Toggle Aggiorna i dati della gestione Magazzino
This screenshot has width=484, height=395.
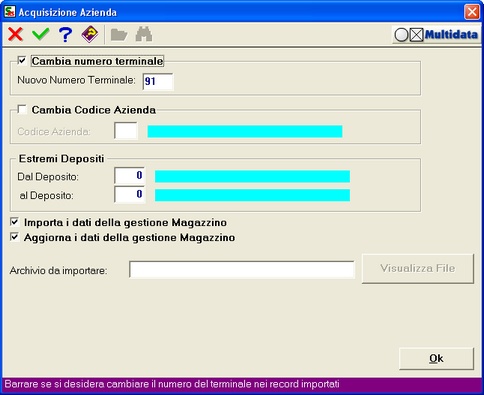[x=14, y=237]
